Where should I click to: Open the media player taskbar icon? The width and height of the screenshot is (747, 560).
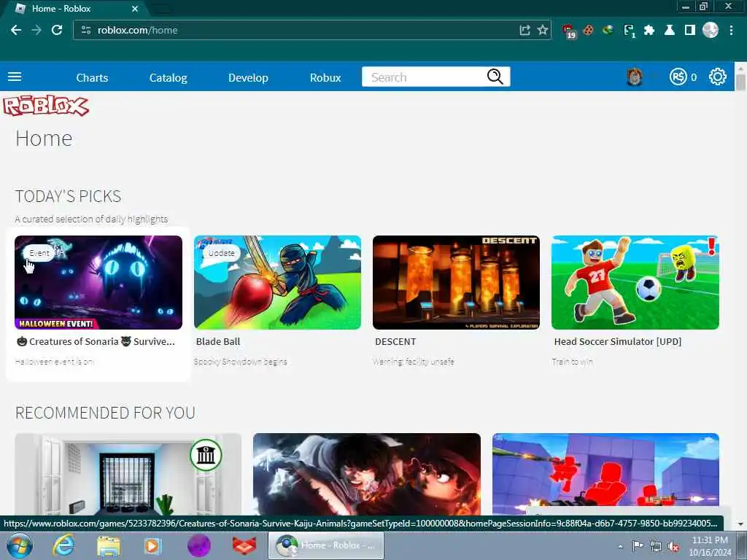tap(152, 545)
